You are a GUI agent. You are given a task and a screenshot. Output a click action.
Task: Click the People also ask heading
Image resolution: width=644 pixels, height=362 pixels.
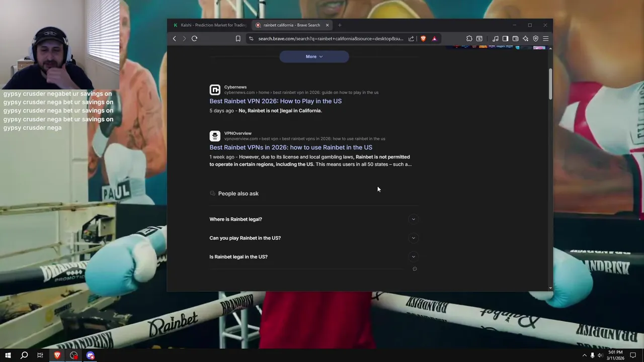(x=238, y=194)
